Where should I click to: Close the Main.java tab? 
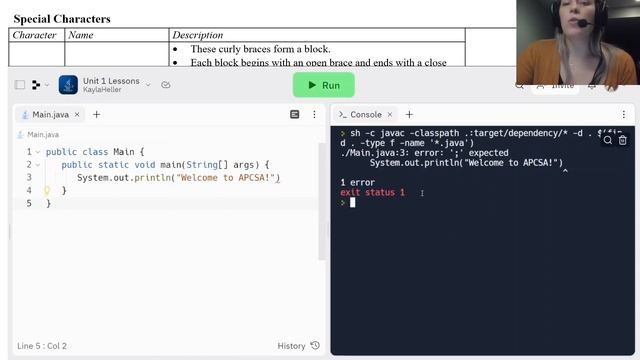77,115
